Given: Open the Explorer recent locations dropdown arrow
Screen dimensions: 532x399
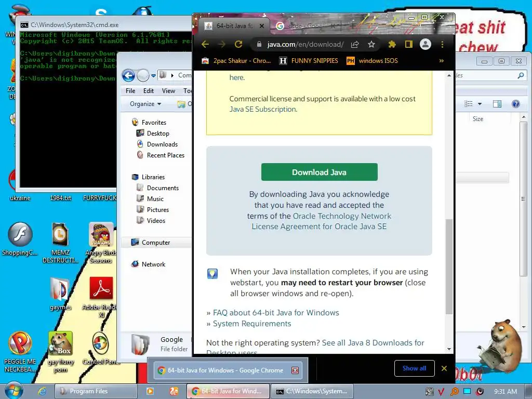Looking at the screenshot, I should click(153, 76).
